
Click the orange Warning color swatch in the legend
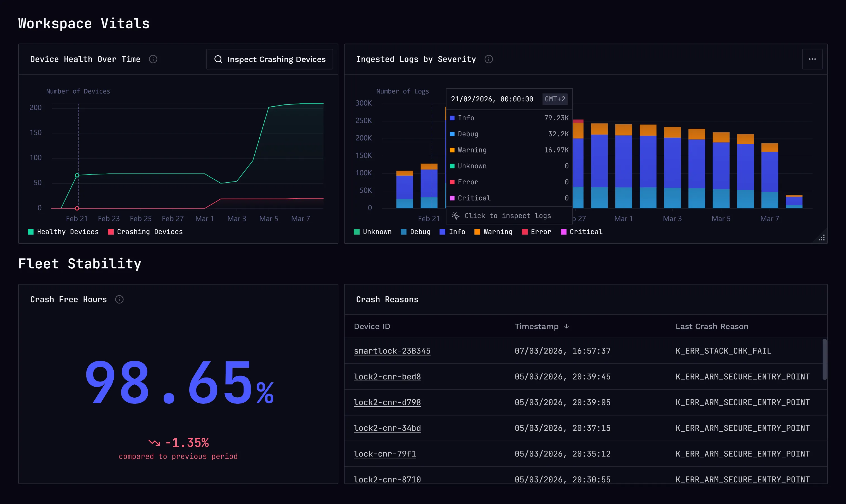tap(477, 232)
